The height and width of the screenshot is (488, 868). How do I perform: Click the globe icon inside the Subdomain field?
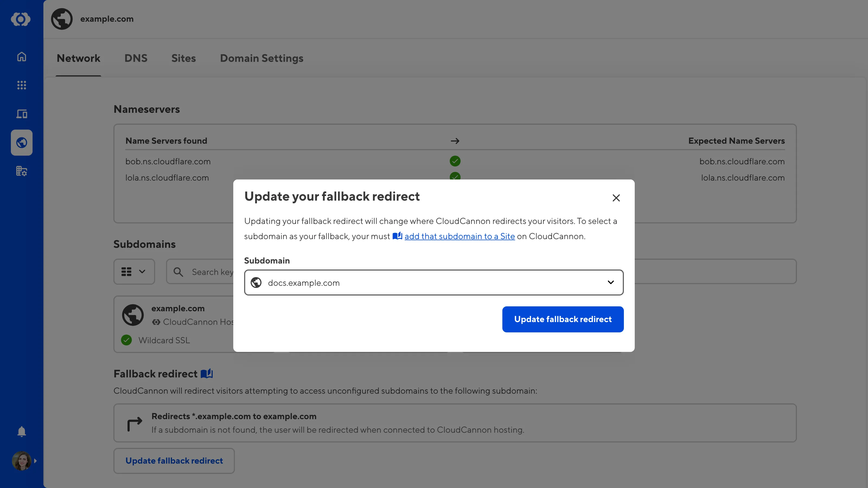(x=256, y=282)
